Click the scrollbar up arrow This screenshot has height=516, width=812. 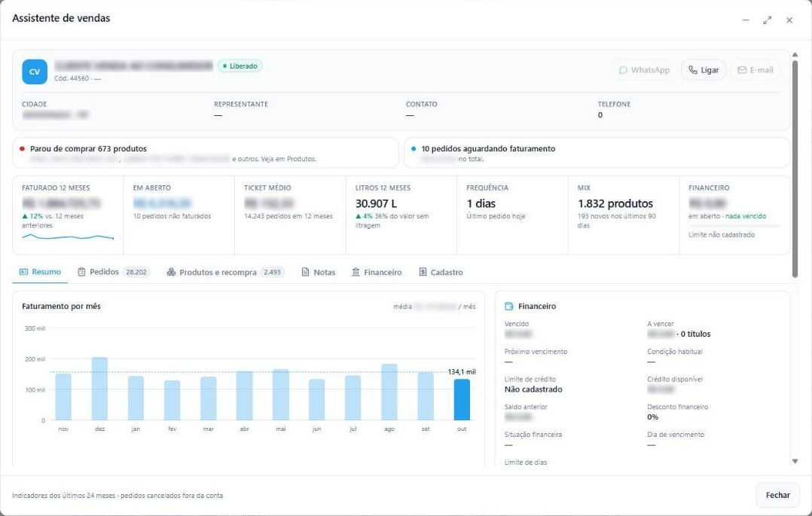[795, 54]
